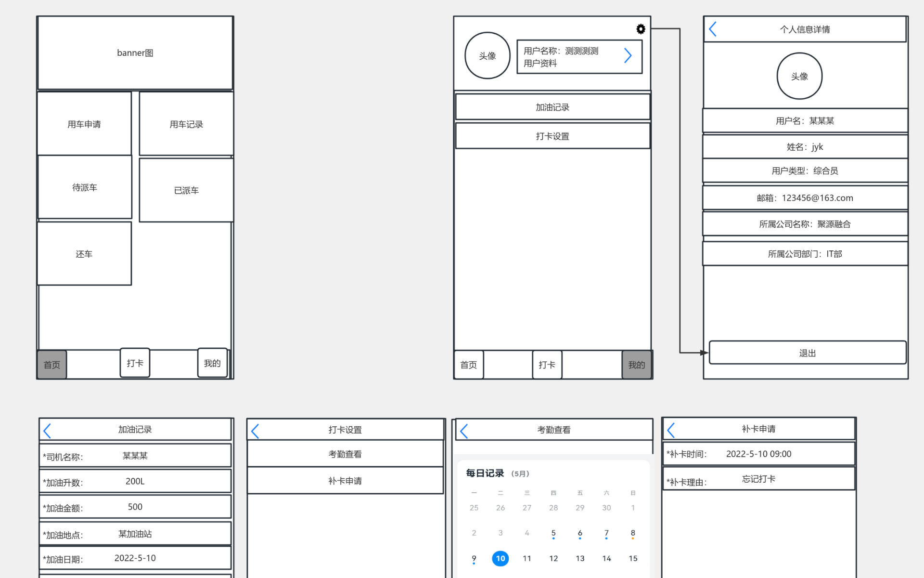This screenshot has height=578, width=924.
Task: Open the 打卡设置 row in profile screen
Action: [552, 136]
